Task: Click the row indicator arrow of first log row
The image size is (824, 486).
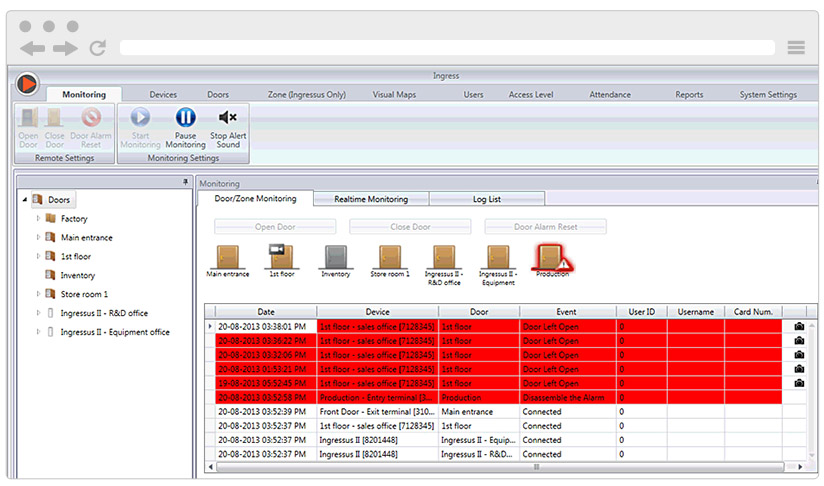Action: [210, 326]
